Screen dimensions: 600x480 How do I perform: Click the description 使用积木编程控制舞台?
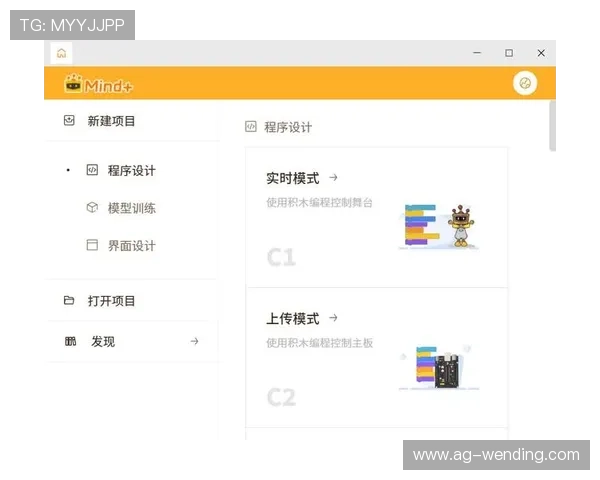320,202
